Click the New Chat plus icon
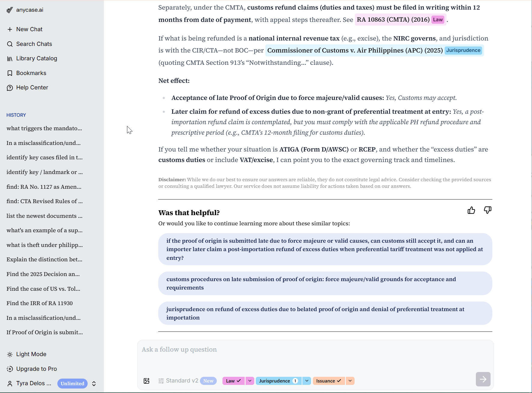 [10, 29]
